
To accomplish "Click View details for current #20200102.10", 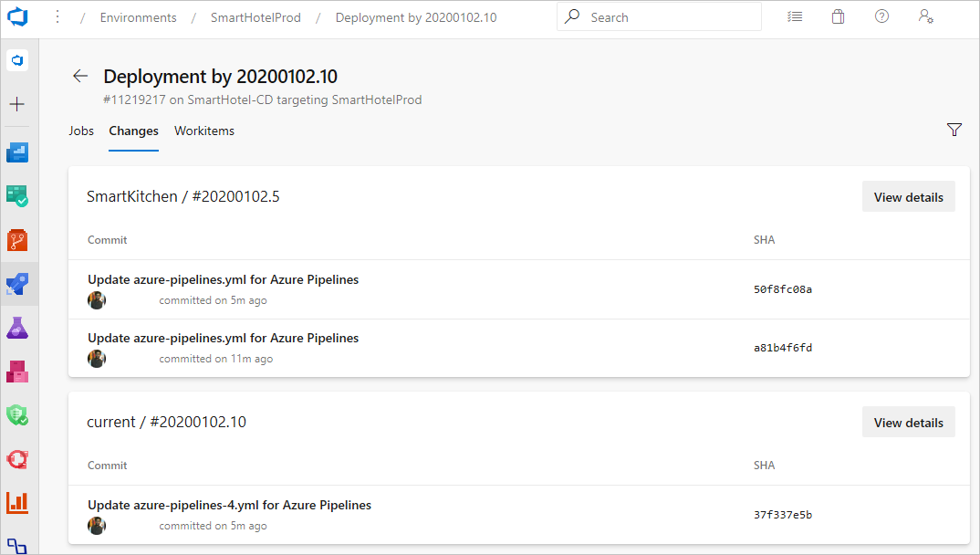I will (908, 422).
